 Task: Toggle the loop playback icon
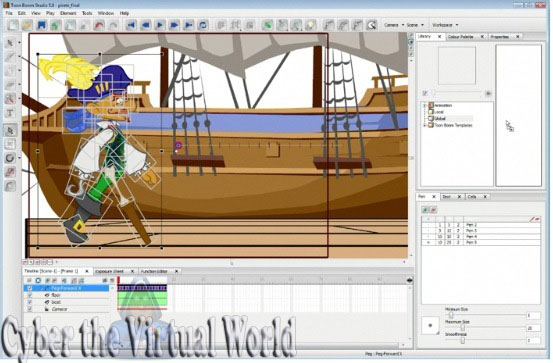point(203,25)
